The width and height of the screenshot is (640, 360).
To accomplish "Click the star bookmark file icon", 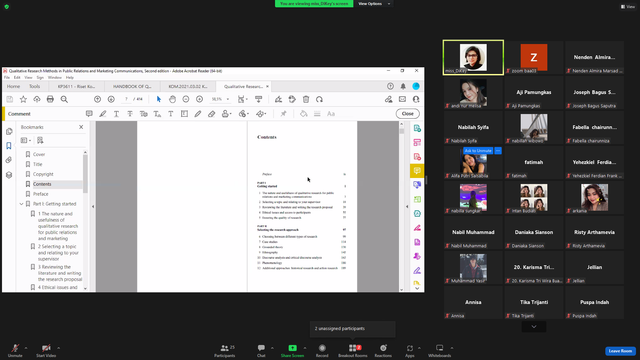I will (23, 99).
